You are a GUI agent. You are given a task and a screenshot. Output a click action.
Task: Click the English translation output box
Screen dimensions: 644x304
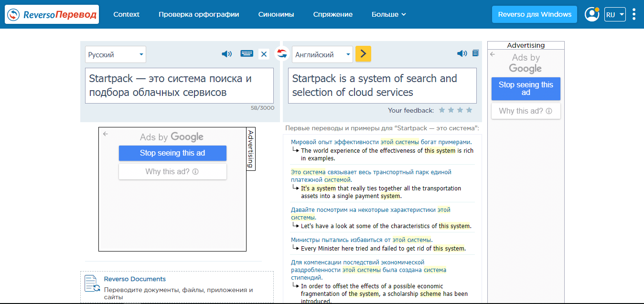pos(382,85)
